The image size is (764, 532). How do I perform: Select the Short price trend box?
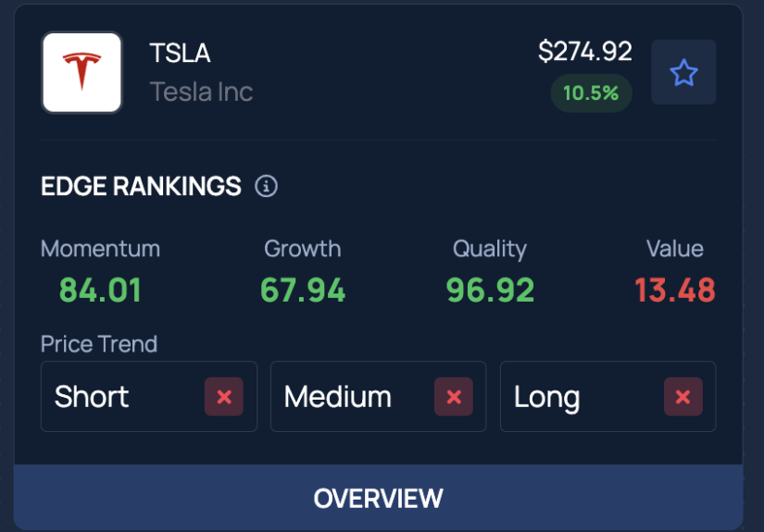click(x=149, y=396)
